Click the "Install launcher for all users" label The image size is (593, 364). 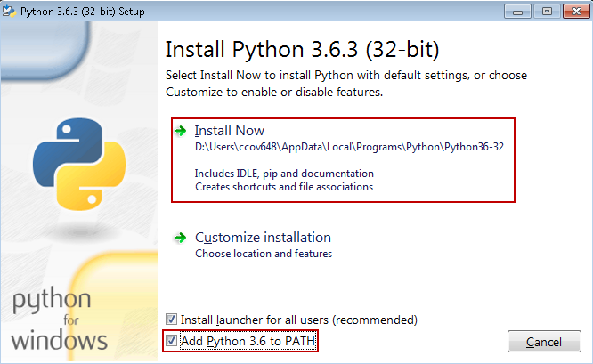298,319
